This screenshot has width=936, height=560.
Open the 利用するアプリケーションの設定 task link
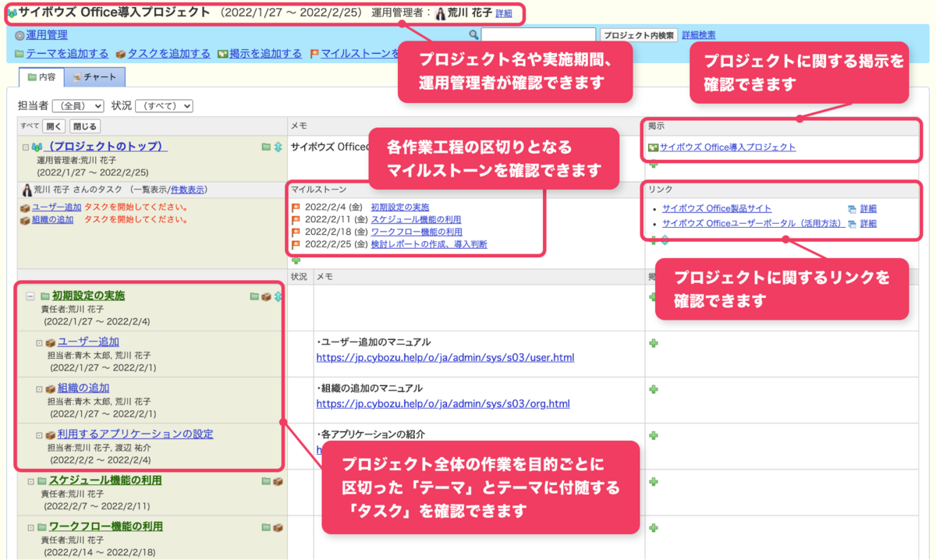[x=135, y=434]
